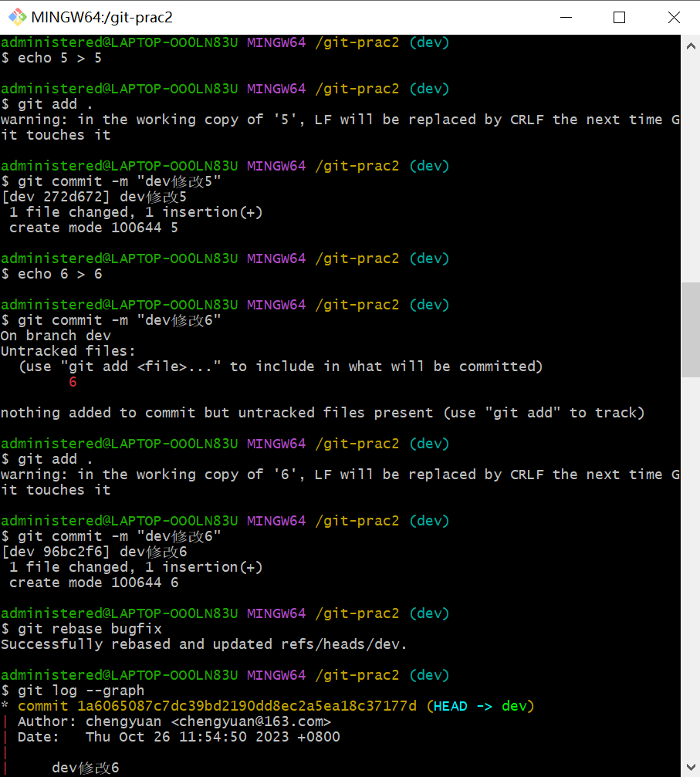Click the hint '(use "git add <file>..."' line
Viewport: 700px width, 777px height.
281,367
